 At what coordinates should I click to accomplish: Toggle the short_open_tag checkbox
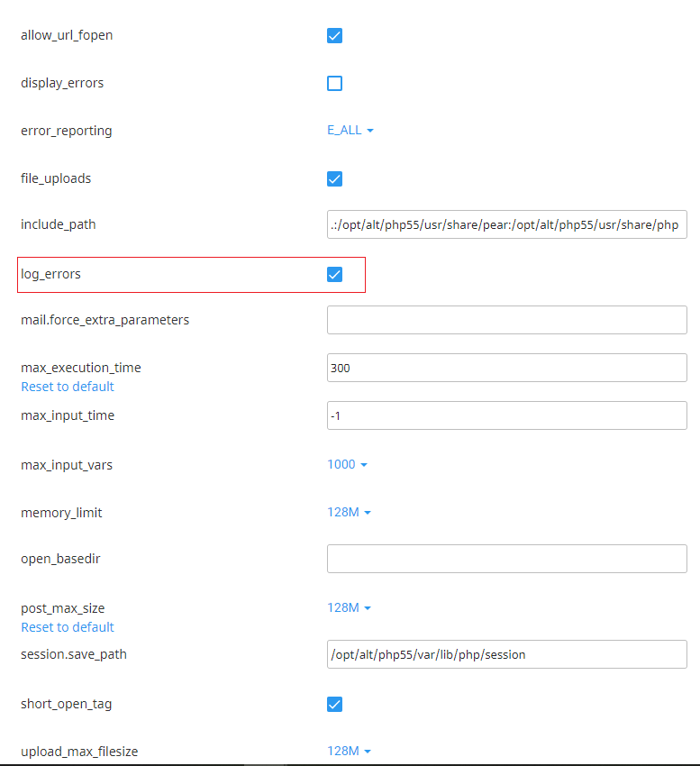(x=334, y=705)
